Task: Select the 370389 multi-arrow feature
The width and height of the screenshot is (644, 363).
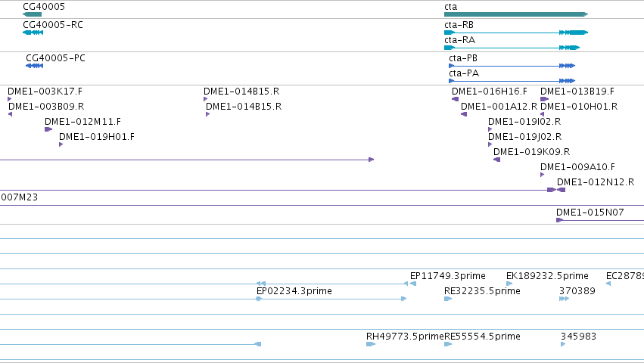Action: point(564,299)
